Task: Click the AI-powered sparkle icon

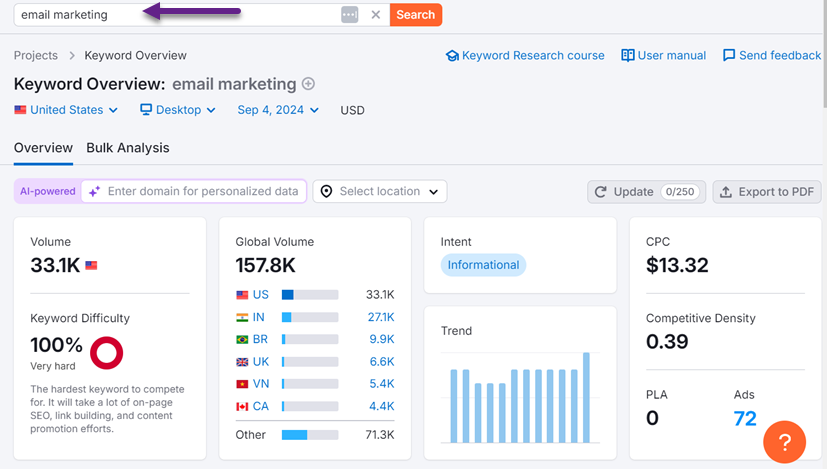Action: click(x=95, y=191)
